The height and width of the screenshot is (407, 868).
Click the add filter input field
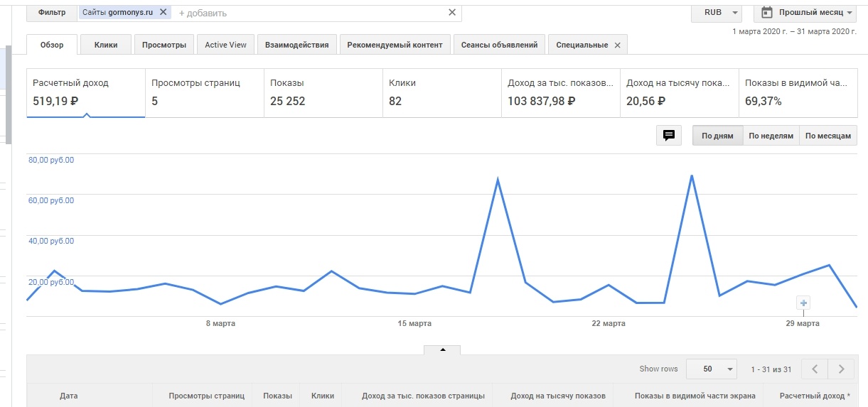(x=306, y=13)
